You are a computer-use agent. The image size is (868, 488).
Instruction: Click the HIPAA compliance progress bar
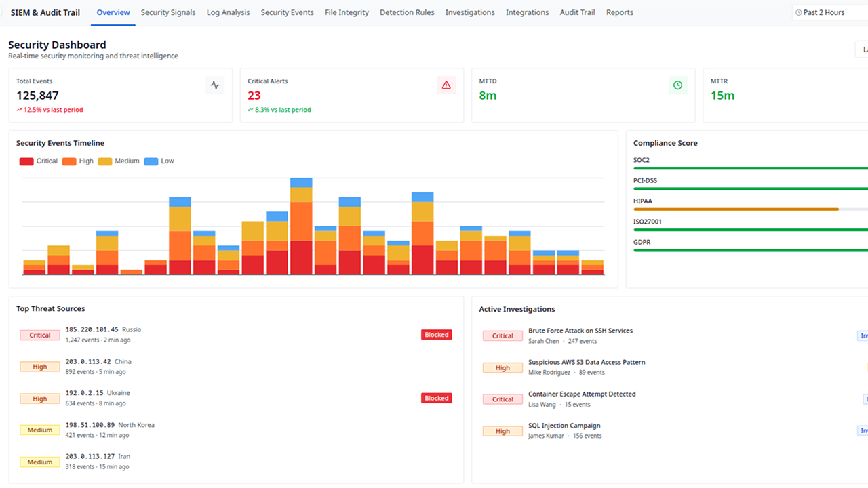tap(751, 209)
